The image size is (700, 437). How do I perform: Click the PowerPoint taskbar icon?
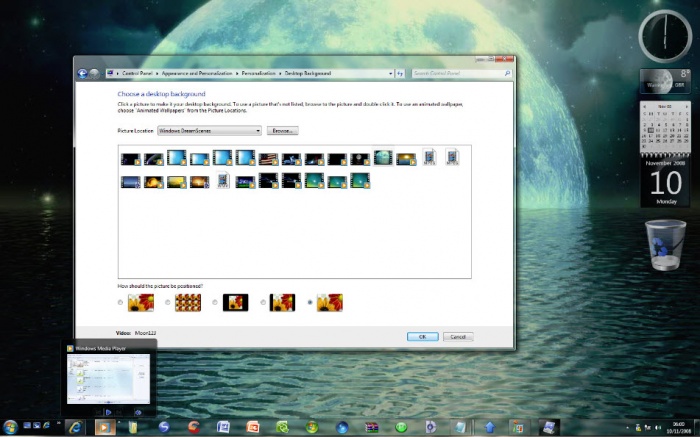point(252,428)
